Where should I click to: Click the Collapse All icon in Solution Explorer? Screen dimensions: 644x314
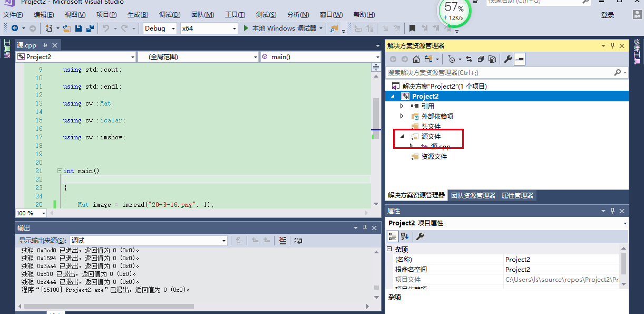pos(480,59)
